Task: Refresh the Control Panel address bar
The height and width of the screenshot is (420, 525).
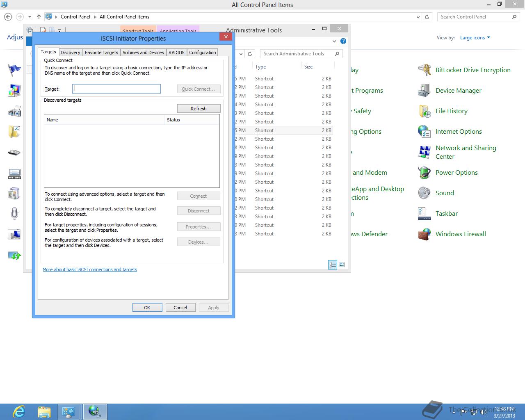Action: coord(427,17)
